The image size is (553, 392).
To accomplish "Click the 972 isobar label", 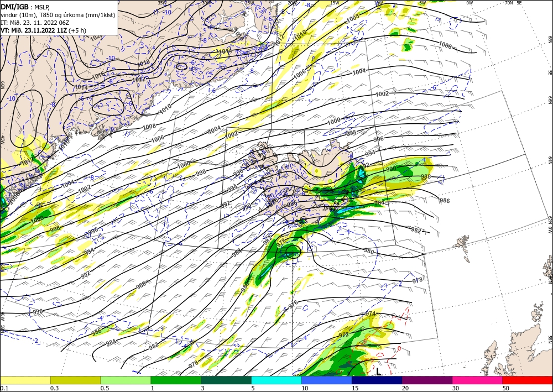I will (x=343, y=334).
